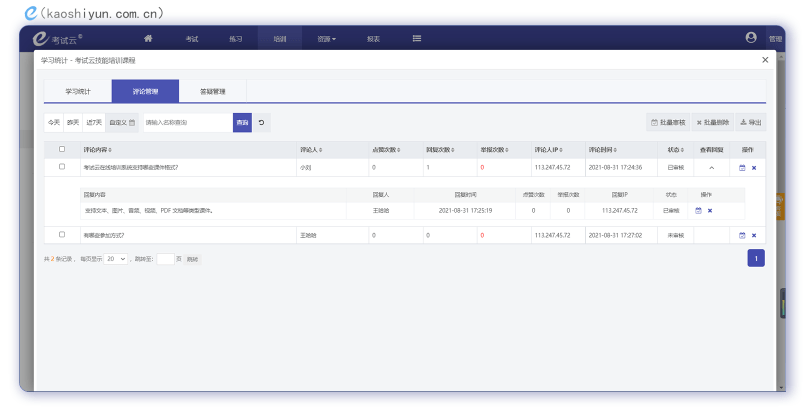Switch to the 学习统计 tab
Image resolution: width=807 pixels, height=408 pixels.
pos(78,91)
